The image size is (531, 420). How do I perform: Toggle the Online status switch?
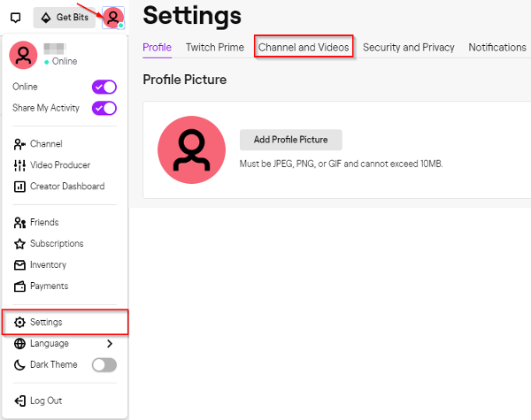coord(104,87)
